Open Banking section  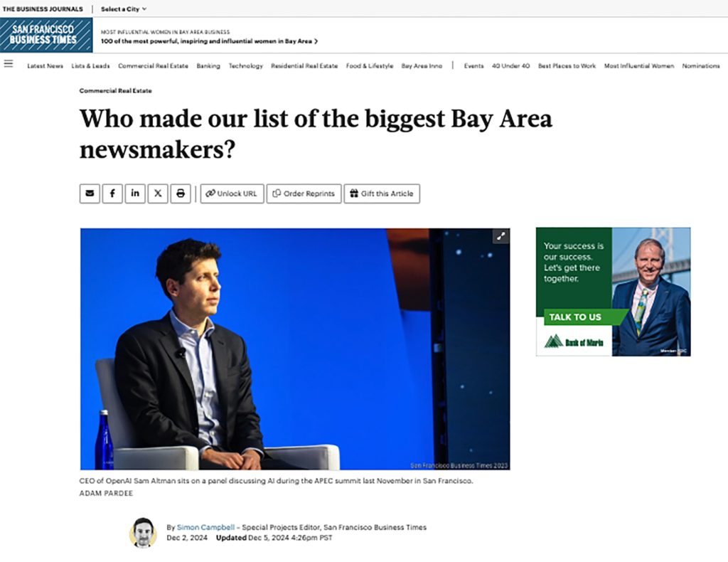coord(208,66)
